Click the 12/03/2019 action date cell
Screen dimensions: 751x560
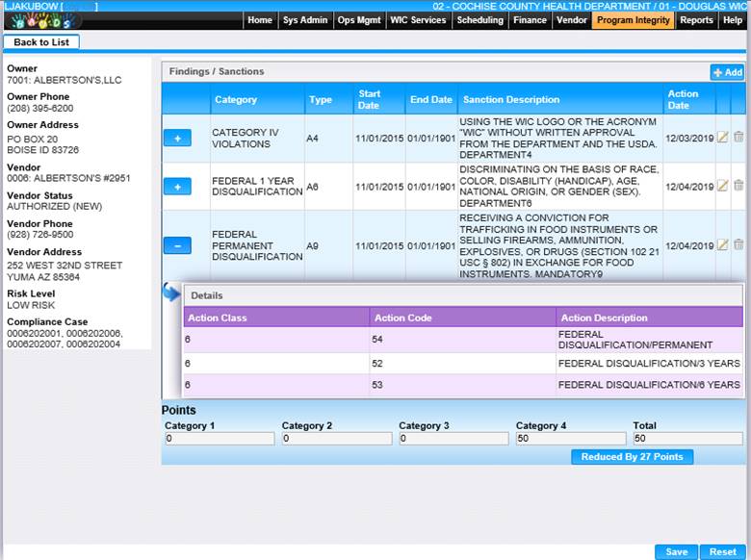point(689,139)
